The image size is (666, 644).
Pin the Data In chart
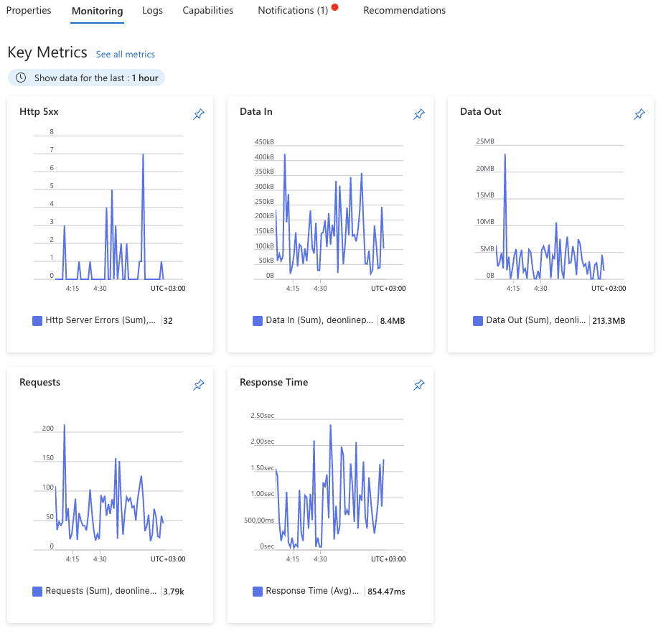[419, 114]
